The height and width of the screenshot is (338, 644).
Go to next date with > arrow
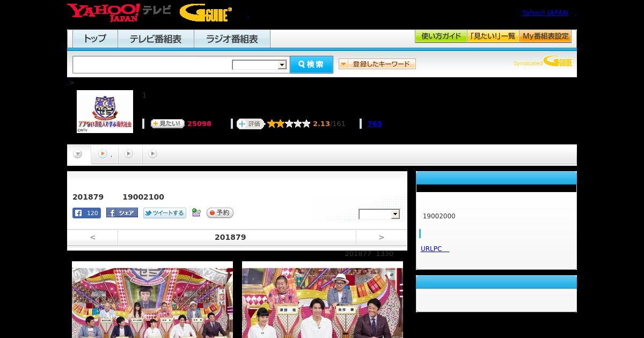(382, 237)
